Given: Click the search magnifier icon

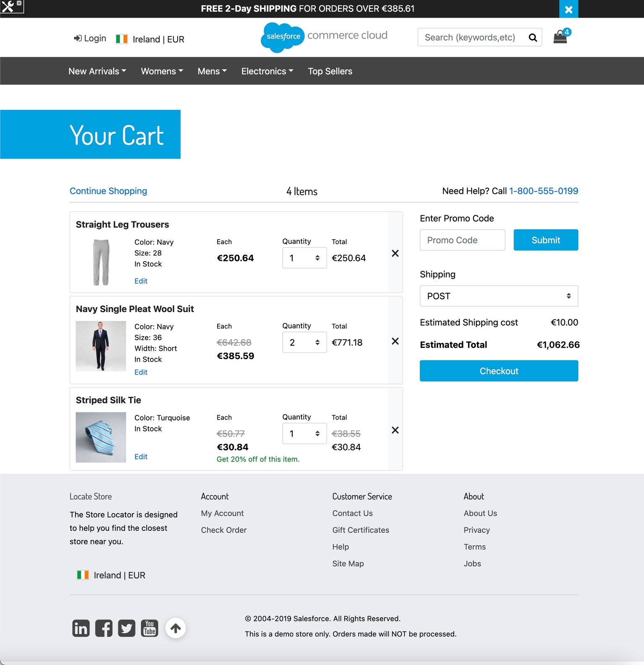Looking at the screenshot, I should click(x=533, y=37).
